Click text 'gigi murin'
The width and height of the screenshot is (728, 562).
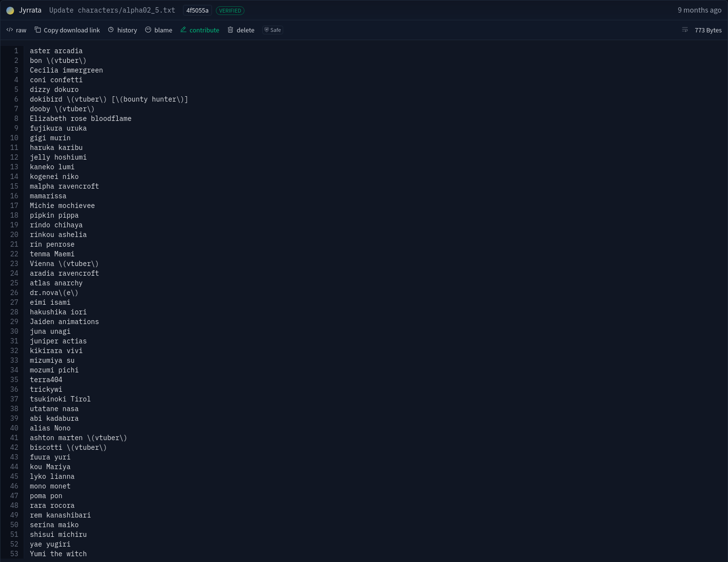point(50,138)
